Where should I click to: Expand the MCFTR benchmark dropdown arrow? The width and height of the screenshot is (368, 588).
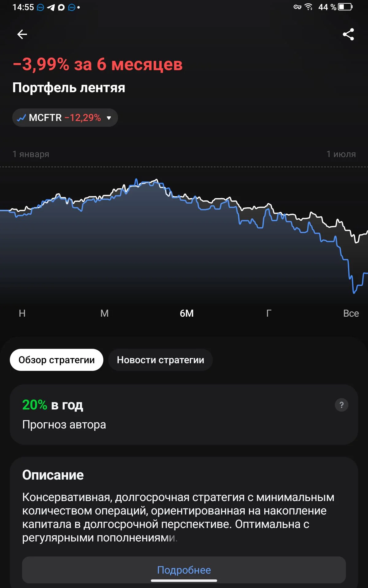pos(109,118)
